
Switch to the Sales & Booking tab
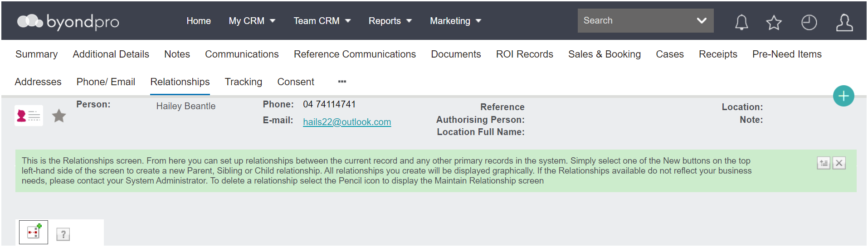tap(605, 54)
